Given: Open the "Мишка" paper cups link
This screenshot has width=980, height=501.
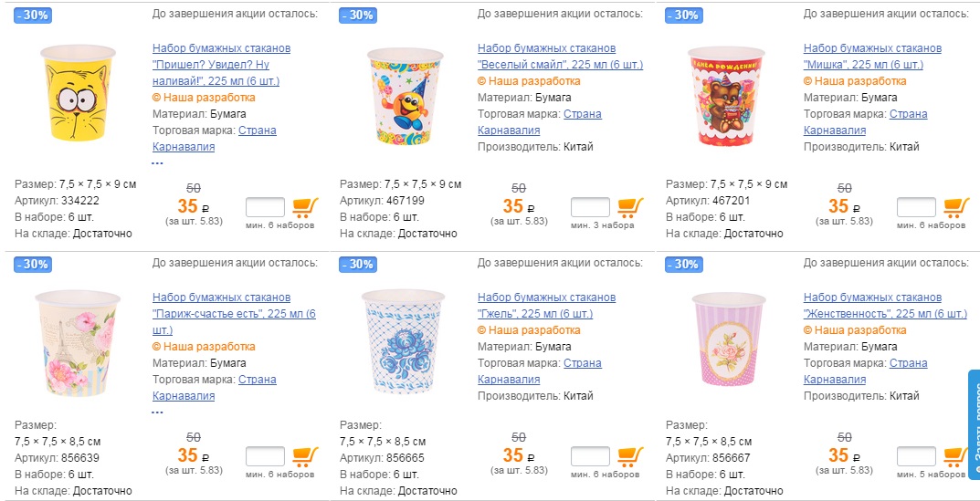Looking at the screenshot, I should click(x=871, y=57).
